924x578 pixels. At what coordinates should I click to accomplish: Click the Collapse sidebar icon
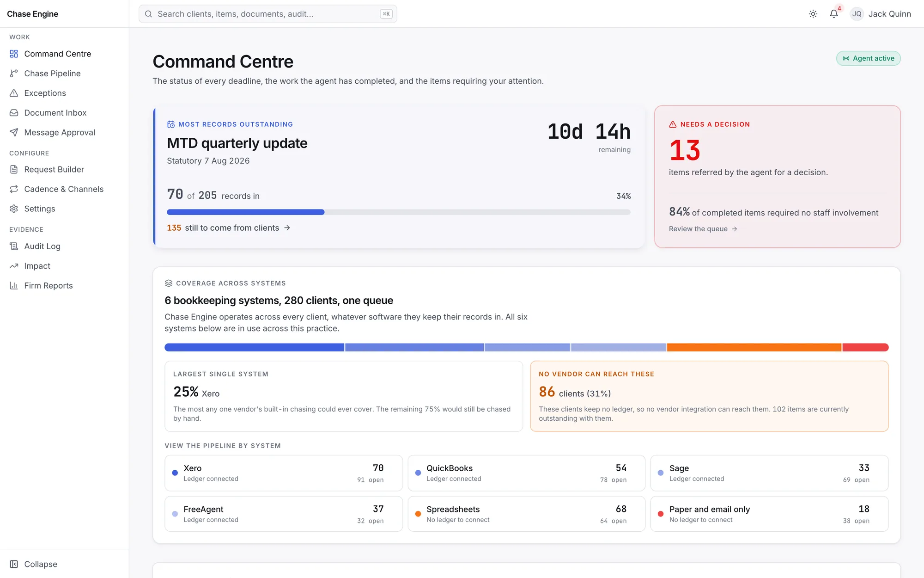(x=14, y=564)
